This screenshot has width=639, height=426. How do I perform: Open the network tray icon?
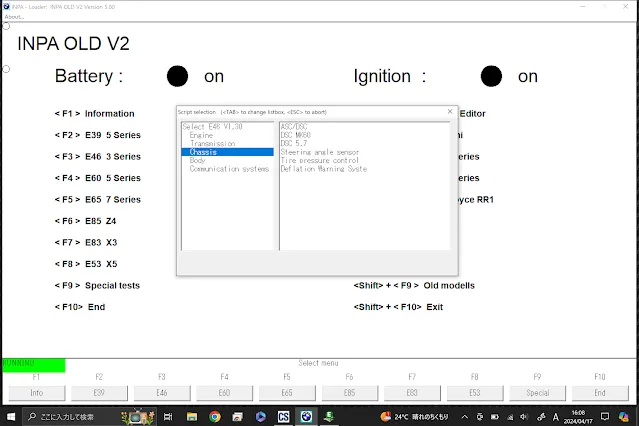coord(510,417)
